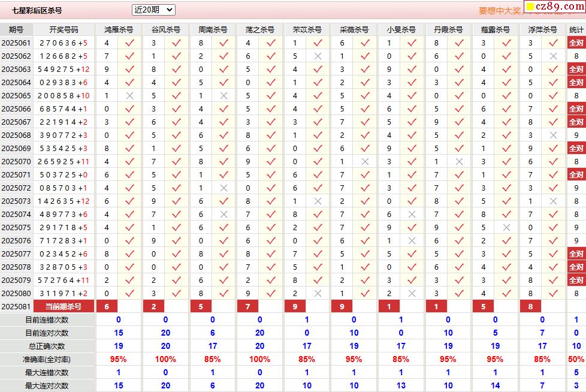The image size is (586, 392).
Task: Click the 七星彩后区杀号 title
Action: coord(37,10)
